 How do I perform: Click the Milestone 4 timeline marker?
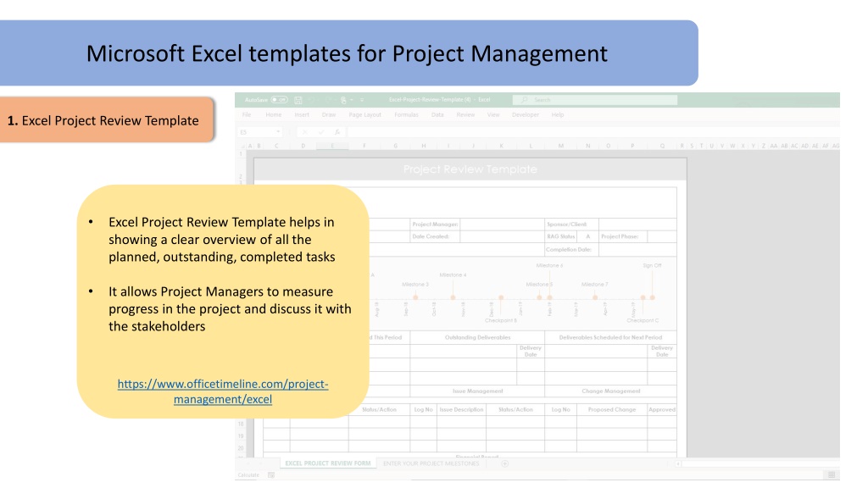click(x=453, y=297)
